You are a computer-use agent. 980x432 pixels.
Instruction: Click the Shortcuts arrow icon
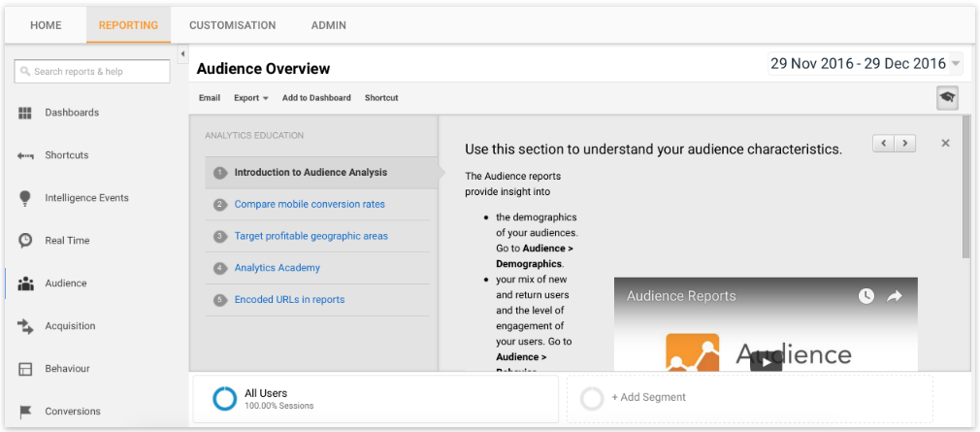[x=25, y=155]
